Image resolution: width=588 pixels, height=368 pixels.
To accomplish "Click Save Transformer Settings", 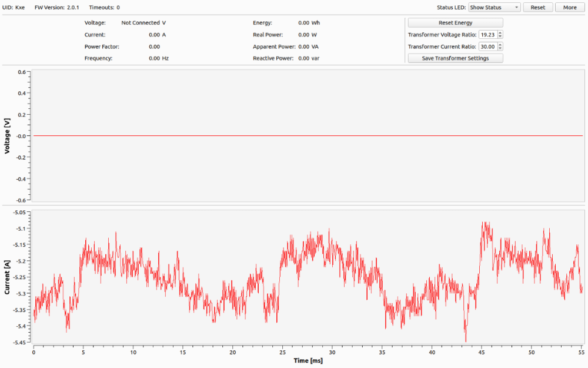I will click(x=455, y=58).
